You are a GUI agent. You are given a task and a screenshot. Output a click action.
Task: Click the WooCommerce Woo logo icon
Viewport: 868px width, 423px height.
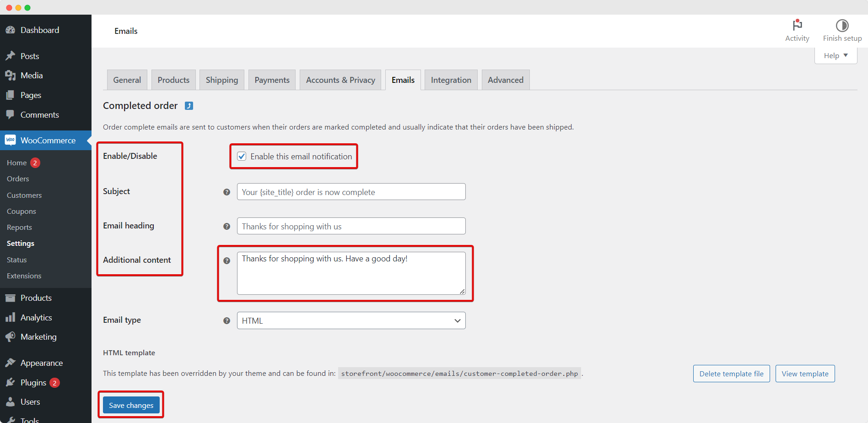pyautogui.click(x=10, y=140)
